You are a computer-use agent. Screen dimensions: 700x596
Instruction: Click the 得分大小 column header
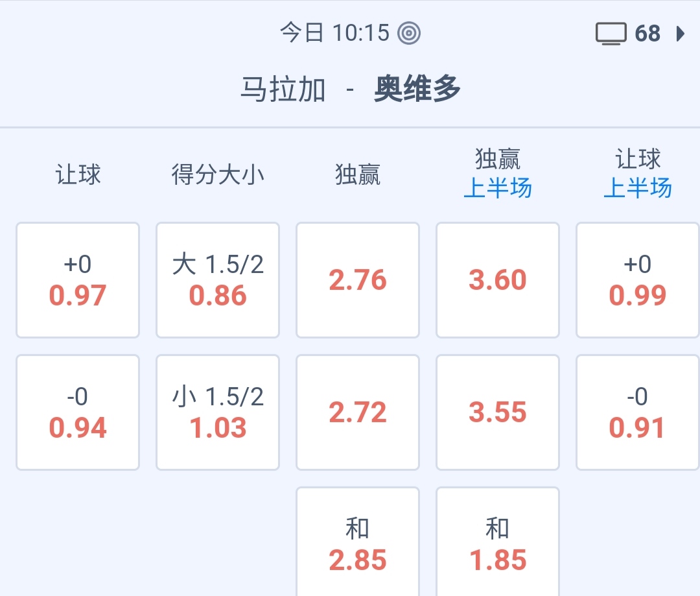click(218, 174)
